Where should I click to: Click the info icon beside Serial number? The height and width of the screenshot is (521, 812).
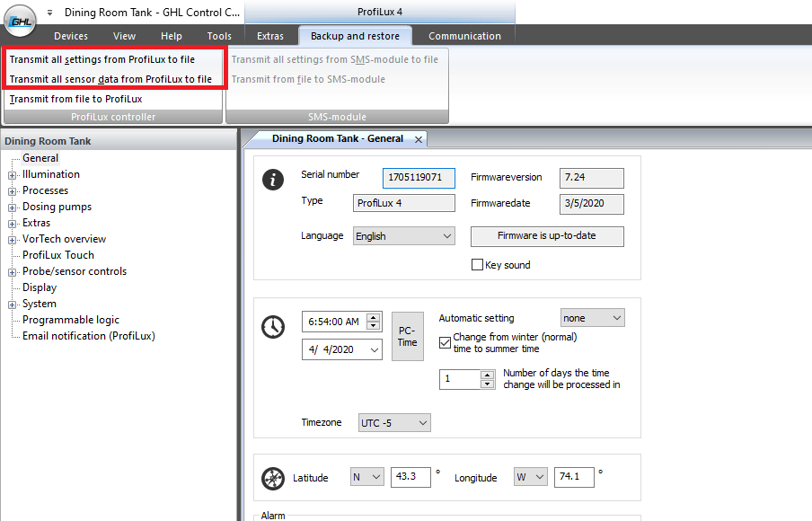point(273,180)
